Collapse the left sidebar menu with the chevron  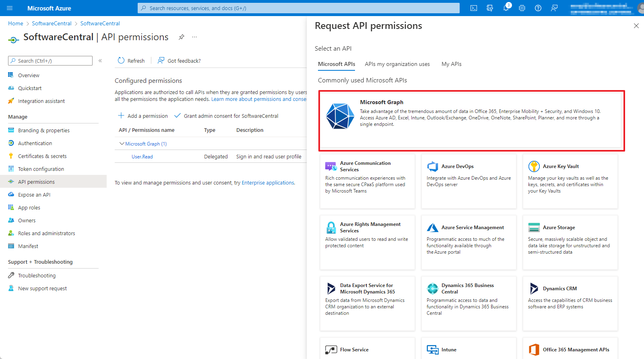click(x=100, y=61)
